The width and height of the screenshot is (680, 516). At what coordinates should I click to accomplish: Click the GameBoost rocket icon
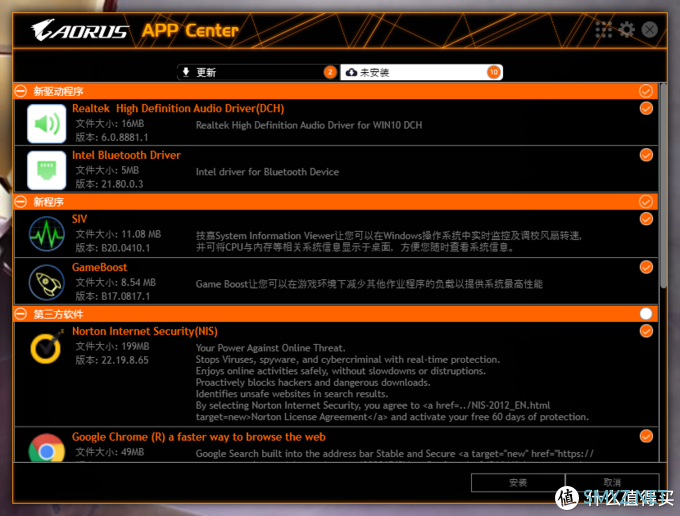46,283
